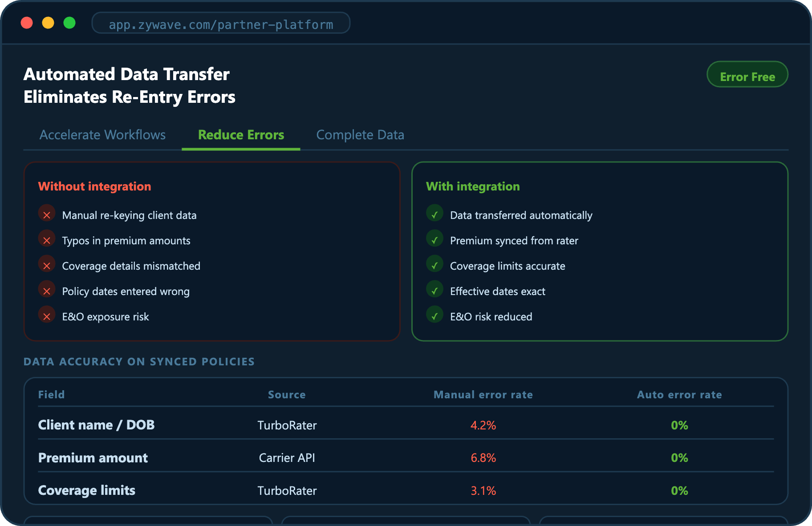
Task: Click the Premium amount table row
Action: [x=93, y=458]
